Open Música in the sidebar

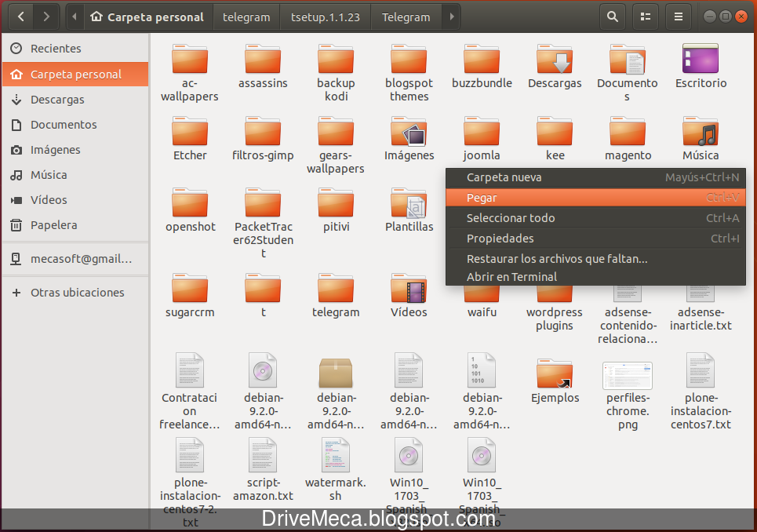pos(75,175)
